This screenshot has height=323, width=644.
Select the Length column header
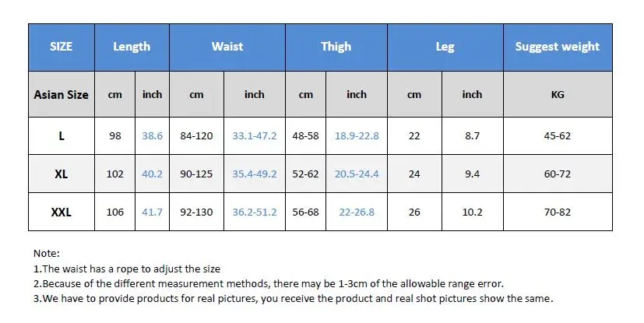click(x=132, y=47)
